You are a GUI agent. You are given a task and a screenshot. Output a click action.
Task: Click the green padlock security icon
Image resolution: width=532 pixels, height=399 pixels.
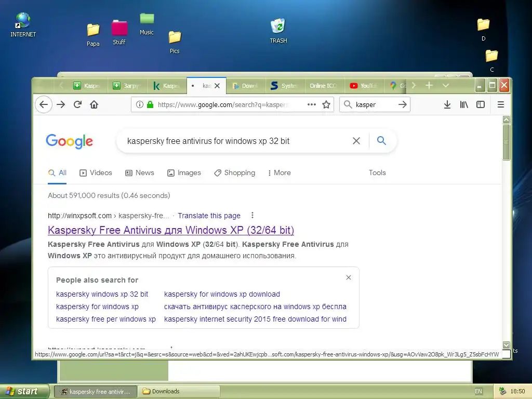pyautogui.click(x=150, y=104)
